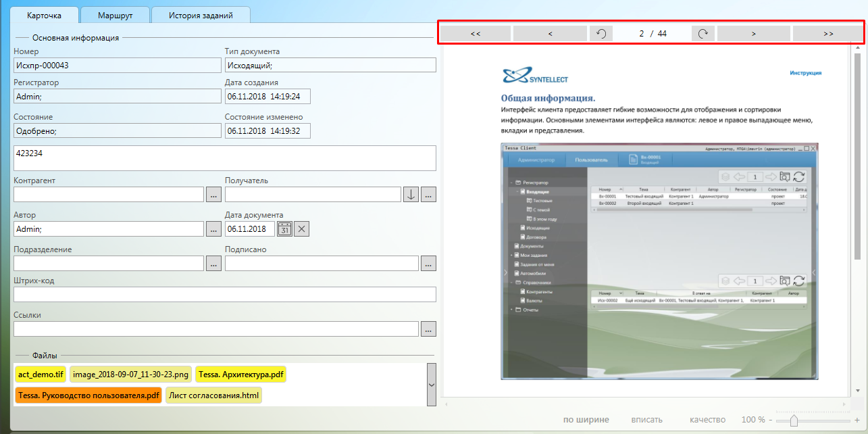Viewport: 868px width, 434px height.
Task: Expand the Файлы list chevron
Action: tap(432, 385)
